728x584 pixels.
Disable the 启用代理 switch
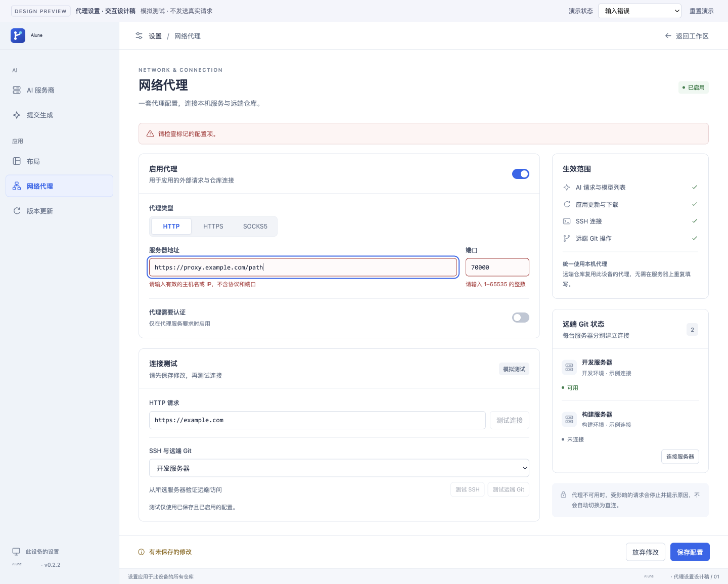[x=521, y=174]
